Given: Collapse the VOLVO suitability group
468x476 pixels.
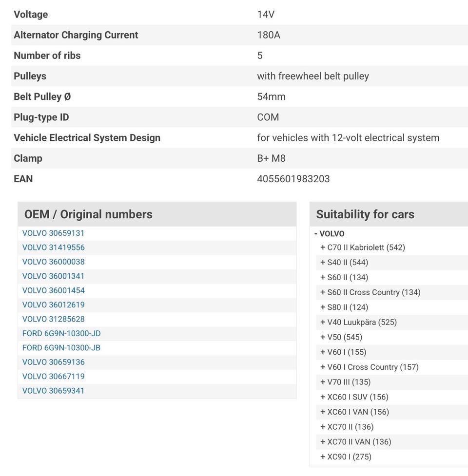Looking at the screenshot, I should point(329,234).
